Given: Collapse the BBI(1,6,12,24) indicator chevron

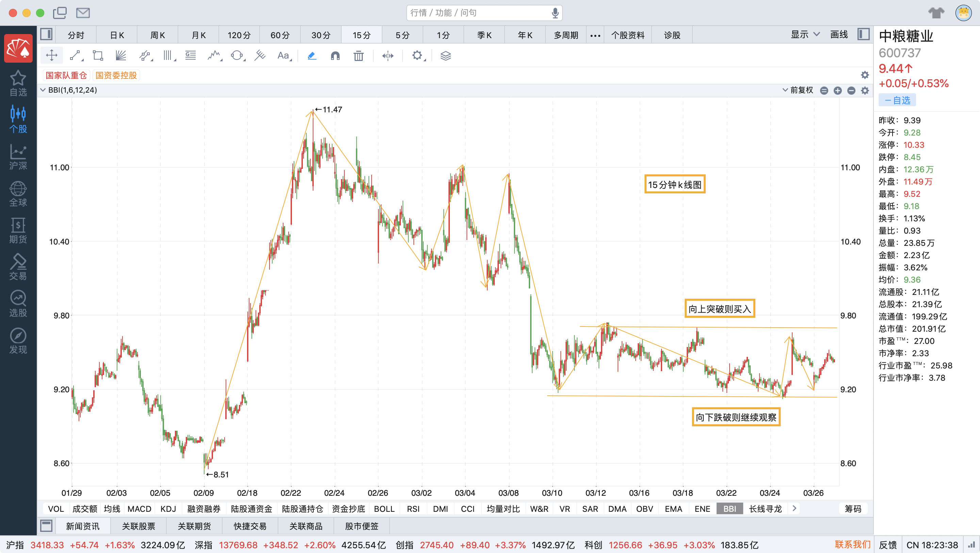Looking at the screenshot, I should (x=43, y=90).
